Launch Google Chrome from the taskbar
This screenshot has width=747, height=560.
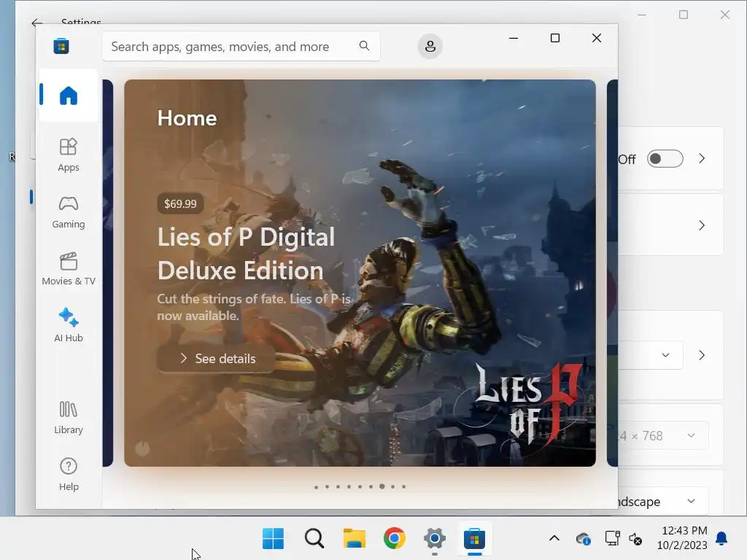point(395,539)
